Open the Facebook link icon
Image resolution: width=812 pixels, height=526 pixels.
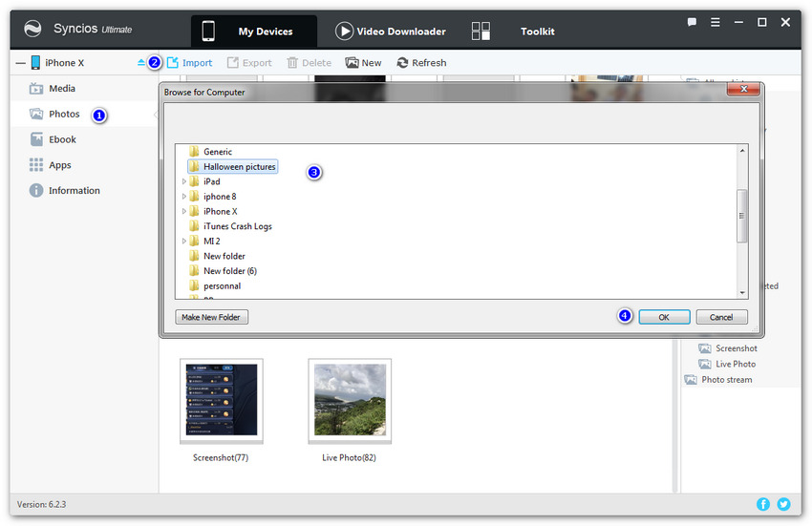coord(763,504)
